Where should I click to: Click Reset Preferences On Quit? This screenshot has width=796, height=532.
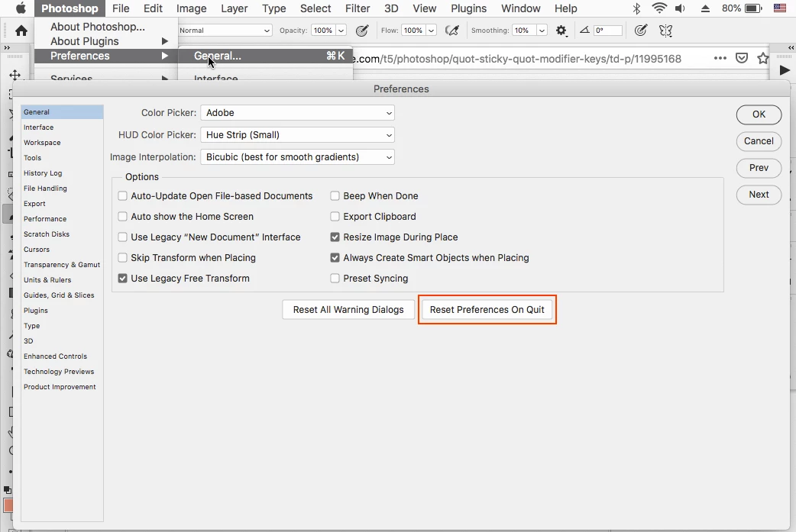click(487, 309)
